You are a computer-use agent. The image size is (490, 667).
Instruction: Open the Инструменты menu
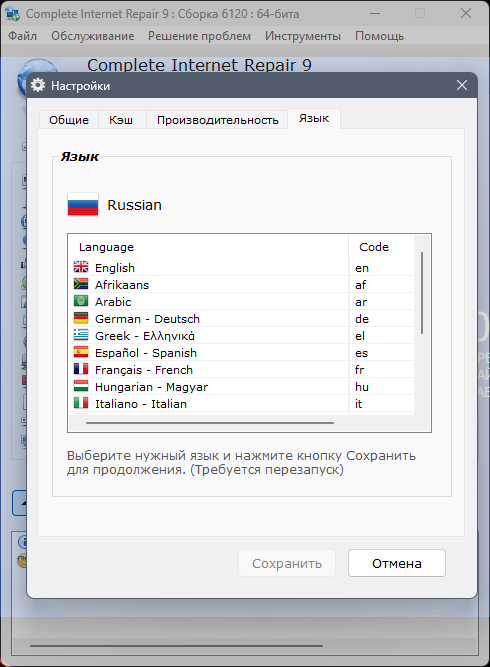point(303,36)
